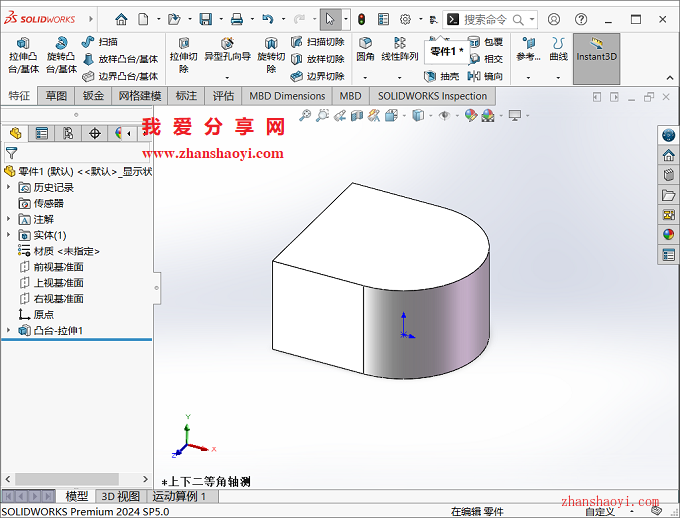Image resolution: width=680 pixels, height=518 pixels.
Task: Click the rebuild traffic light icon
Action: pyautogui.click(x=360, y=19)
